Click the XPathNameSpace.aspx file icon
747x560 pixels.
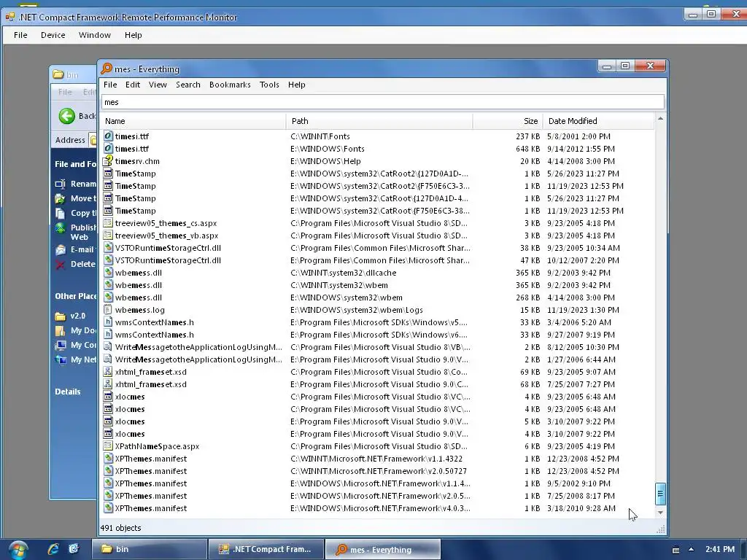pos(108,446)
